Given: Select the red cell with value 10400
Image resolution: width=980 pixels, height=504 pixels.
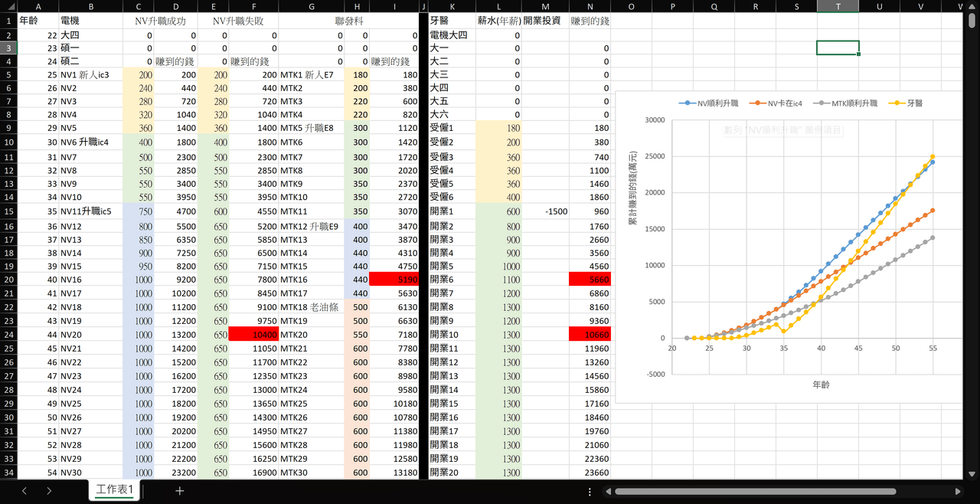Looking at the screenshot, I should tap(253, 335).
